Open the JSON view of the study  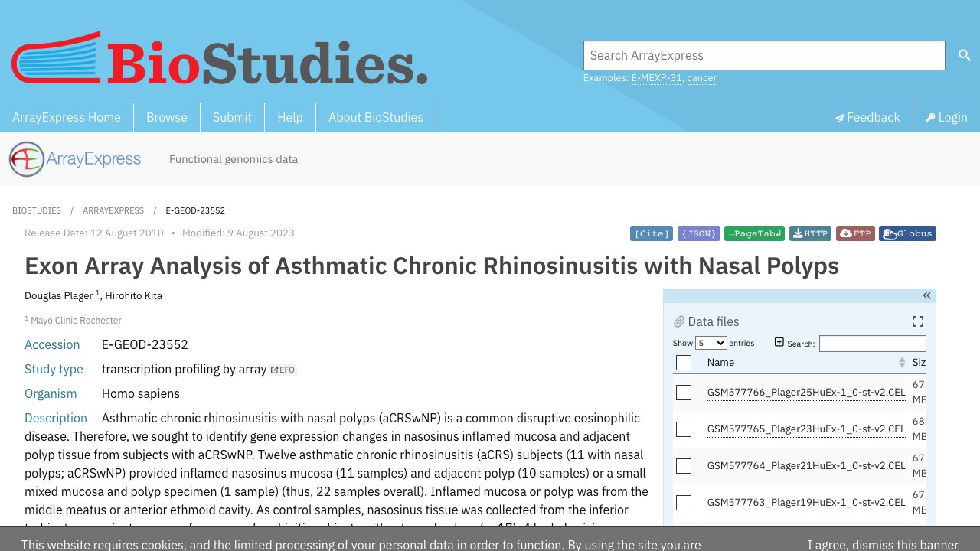point(699,233)
